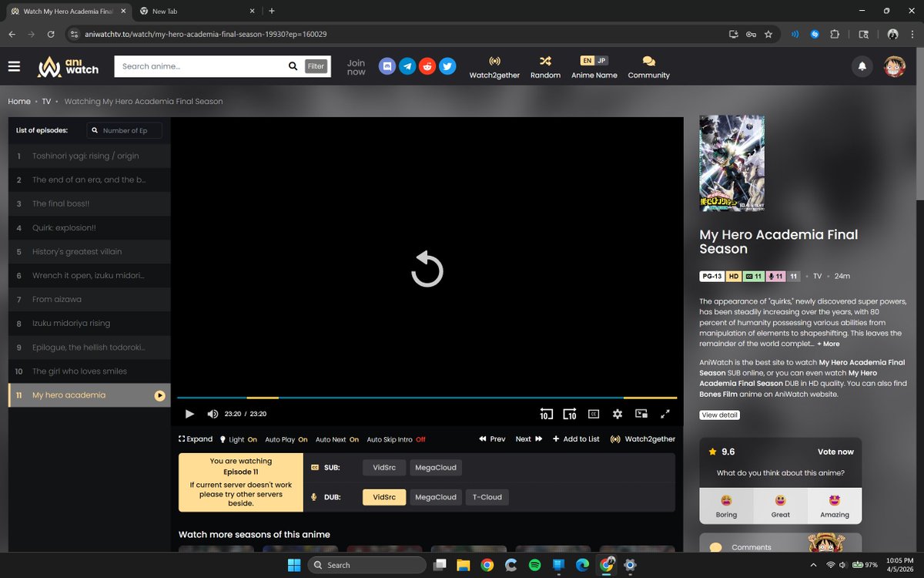Viewport: 924px width, 578px height.
Task: Click Number of Ep search field
Action: (x=125, y=130)
